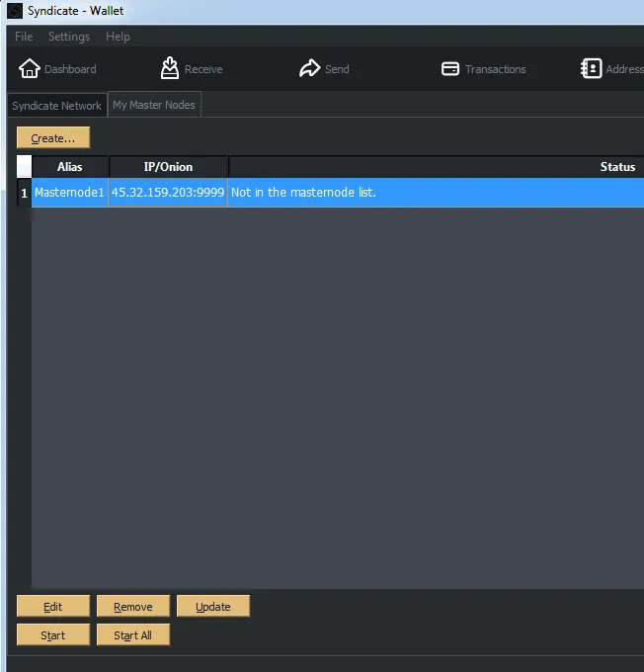This screenshot has width=644, height=672.
Task: Open the Dashboard home icon
Action: tap(30, 68)
